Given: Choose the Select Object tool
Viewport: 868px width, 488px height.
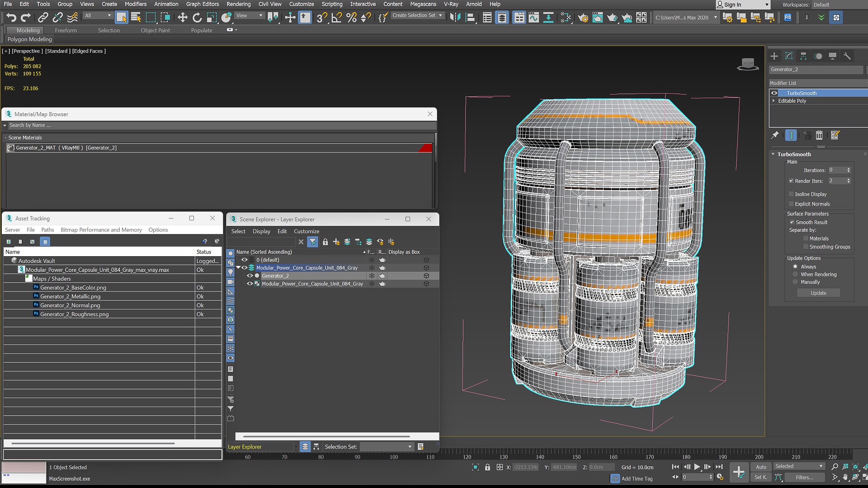Looking at the screenshot, I should coord(121,17).
